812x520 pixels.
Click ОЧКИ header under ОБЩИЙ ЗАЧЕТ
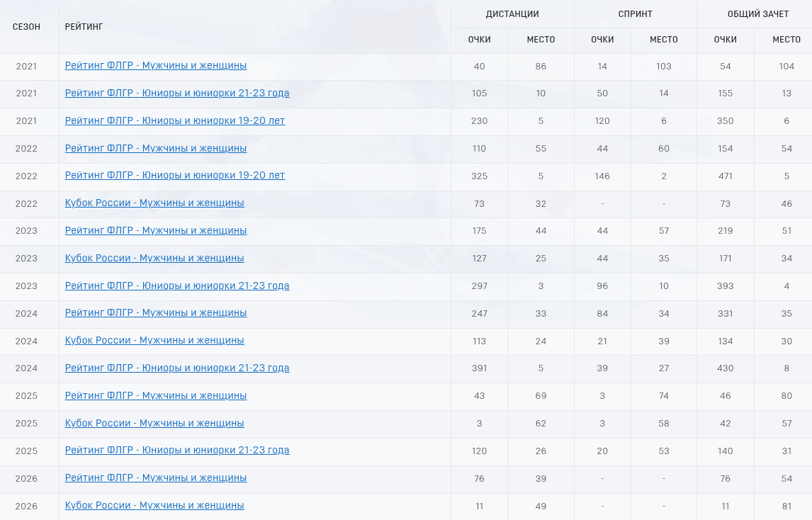click(725, 40)
